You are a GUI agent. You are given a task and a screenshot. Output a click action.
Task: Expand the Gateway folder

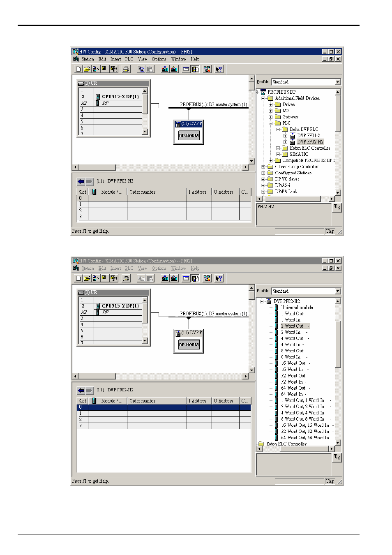[270, 117]
